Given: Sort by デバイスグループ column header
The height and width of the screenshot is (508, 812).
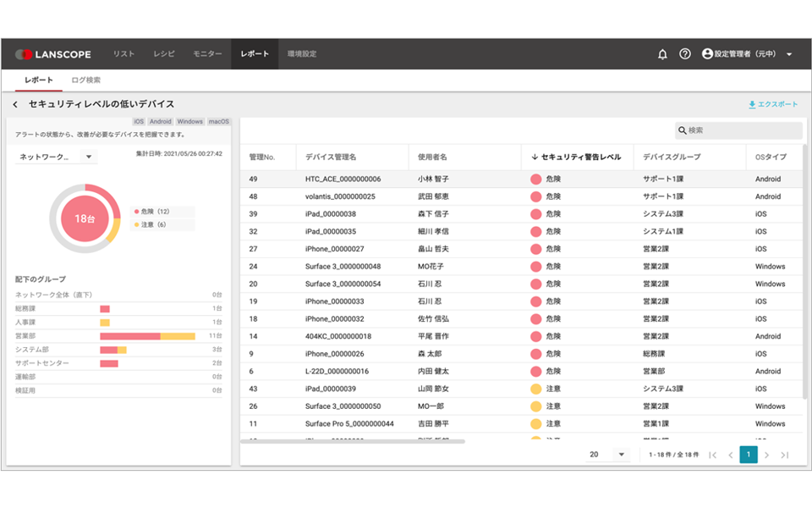Looking at the screenshot, I should tap(672, 157).
